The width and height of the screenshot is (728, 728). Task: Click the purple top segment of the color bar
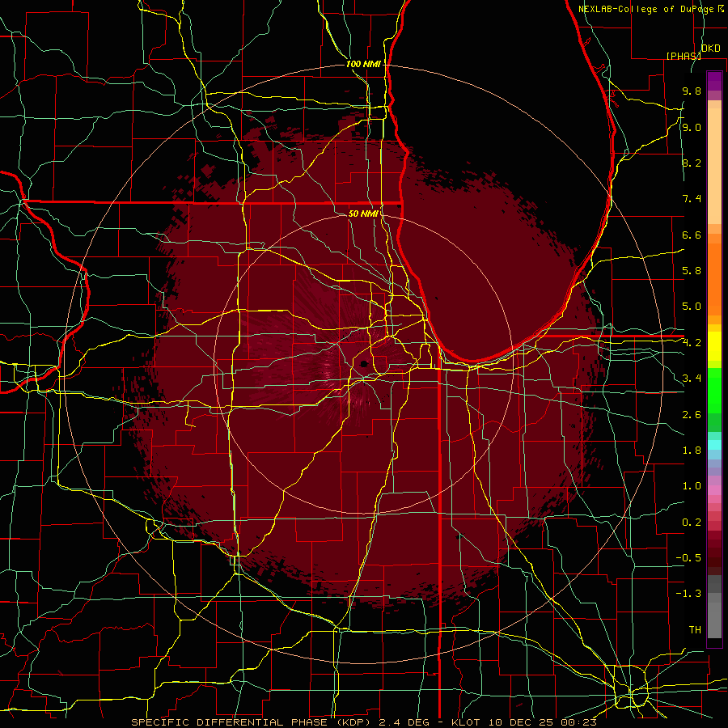coord(714,81)
